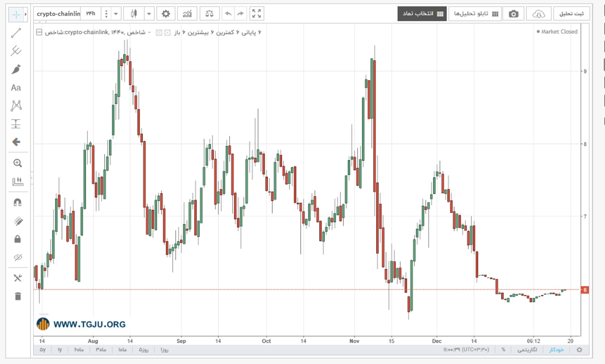The height and width of the screenshot is (364, 605).
Task: Click the crypto-chainlin symbol input field
Action: [58, 14]
